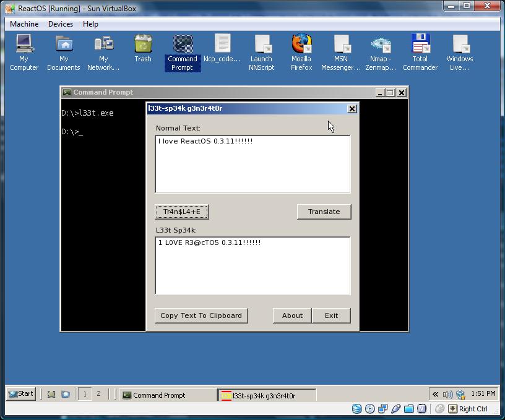Click Copy Text To Clipboard button
Image resolution: width=505 pixels, height=420 pixels.
pyautogui.click(x=201, y=315)
